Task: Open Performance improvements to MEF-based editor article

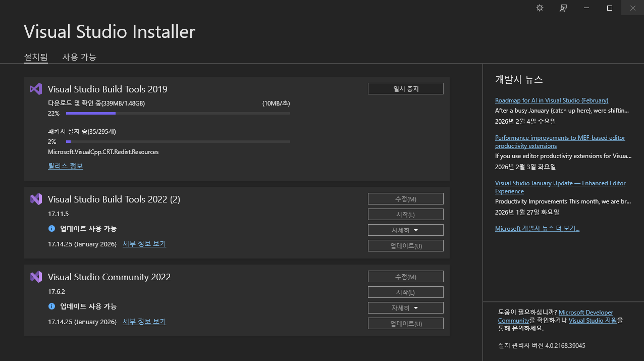Action: tap(560, 142)
